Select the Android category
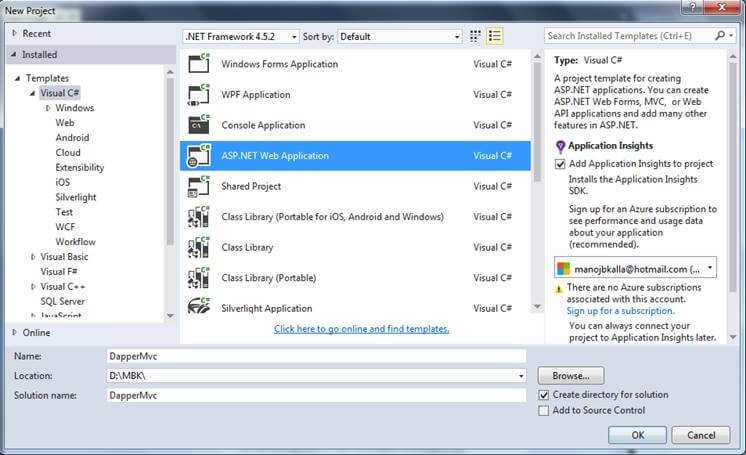Screen dimensions: 746x455 tap(72, 138)
